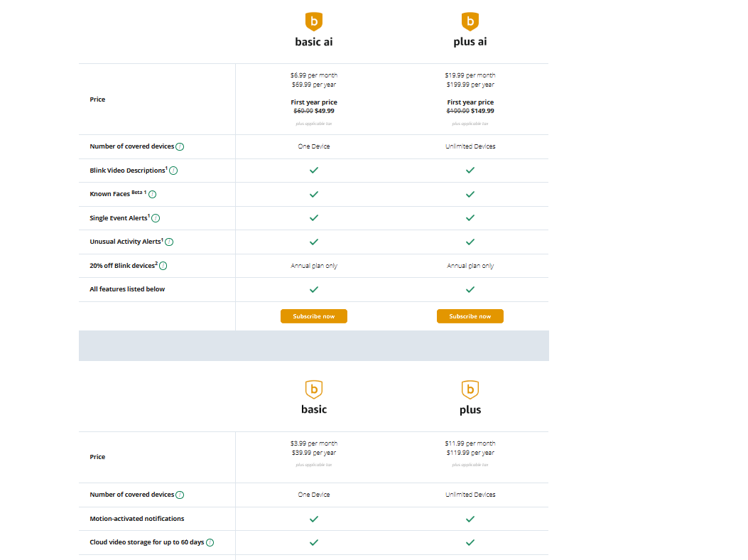This screenshot has height=560, width=748.
Task: Click the 'Single Event Alerts' row label
Action: 119,218
